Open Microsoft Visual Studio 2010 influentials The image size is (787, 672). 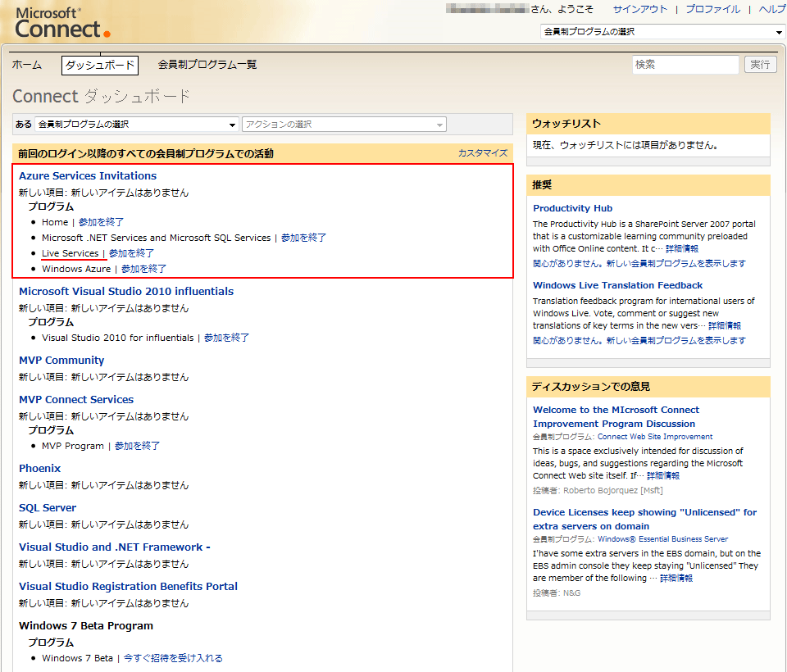(126, 291)
